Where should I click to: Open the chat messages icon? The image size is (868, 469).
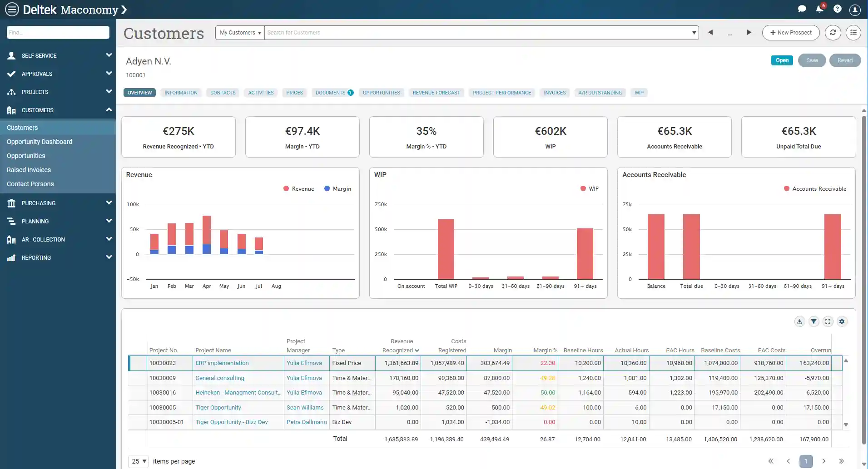(x=802, y=9)
